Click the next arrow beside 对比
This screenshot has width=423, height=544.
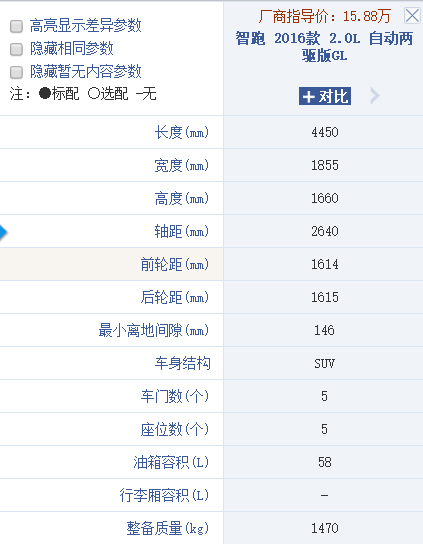[374, 96]
